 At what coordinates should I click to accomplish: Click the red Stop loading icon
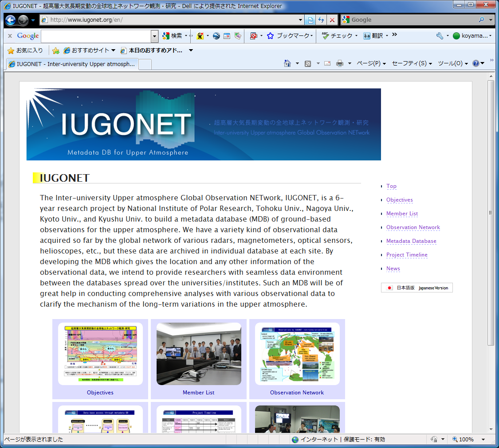[332, 20]
